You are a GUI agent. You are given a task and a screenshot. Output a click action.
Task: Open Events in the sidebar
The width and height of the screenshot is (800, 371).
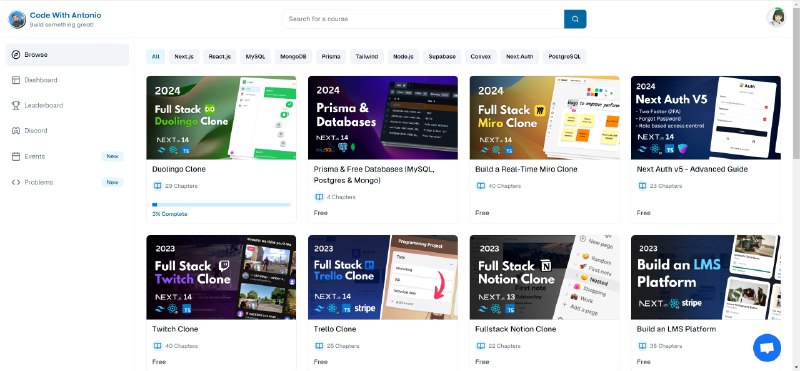67,157
